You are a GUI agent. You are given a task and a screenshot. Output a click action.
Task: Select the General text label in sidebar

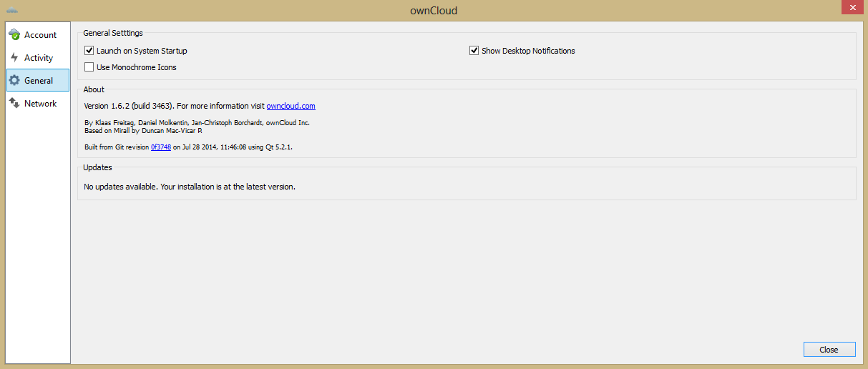(x=39, y=81)
